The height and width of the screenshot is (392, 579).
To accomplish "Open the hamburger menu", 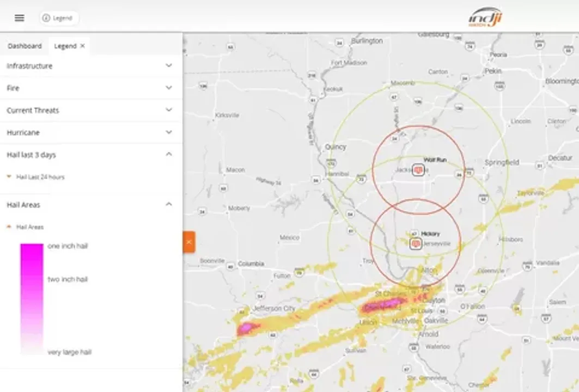I will pos(19,17).
